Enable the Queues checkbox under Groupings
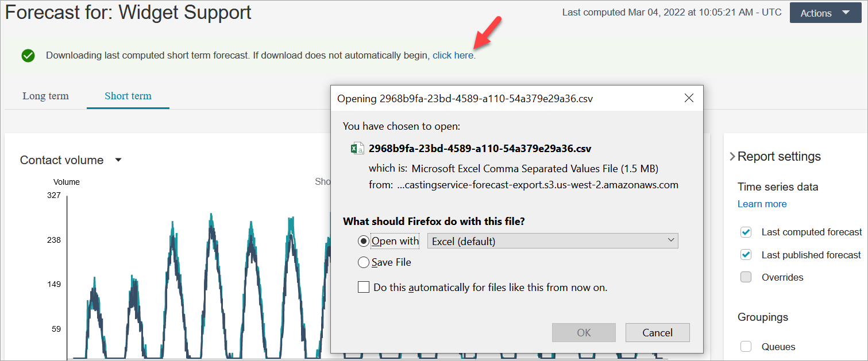Viewport: 868px width, 361px height. 746,346
